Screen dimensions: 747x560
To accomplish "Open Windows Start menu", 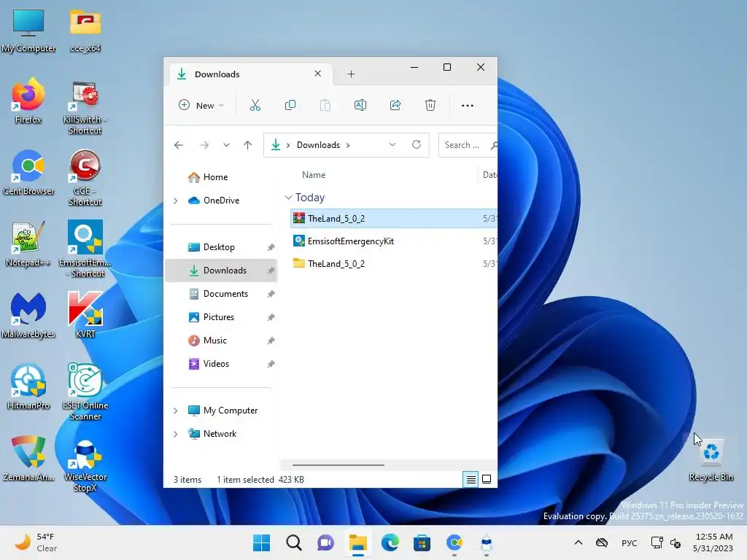I will point(262,542).
